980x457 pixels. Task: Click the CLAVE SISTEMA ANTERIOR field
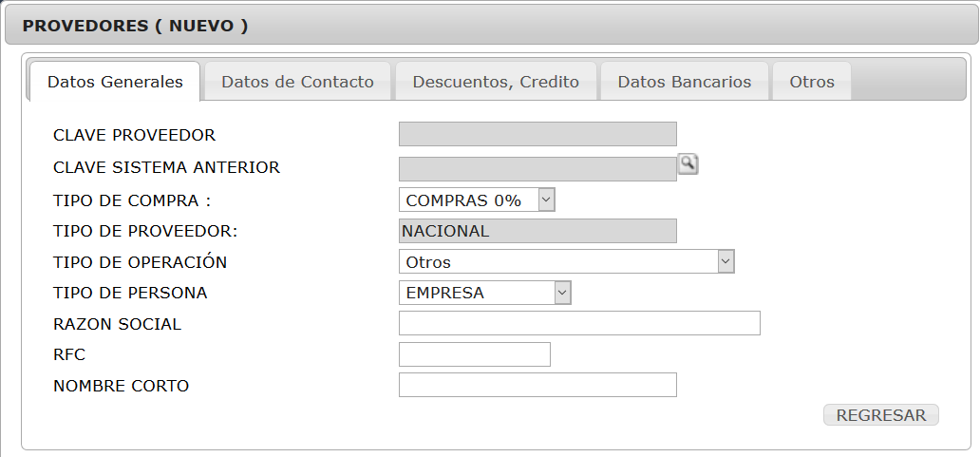(x=537, y=169)
